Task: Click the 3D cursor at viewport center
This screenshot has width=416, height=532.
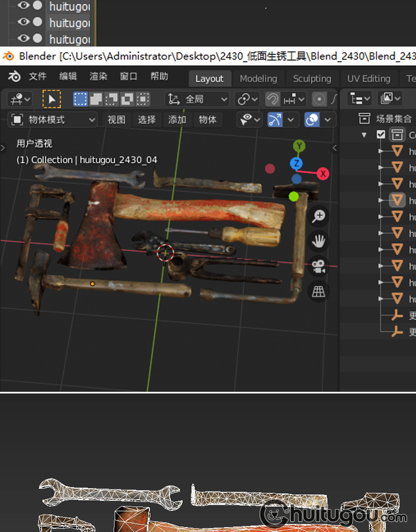Action: click(165, 253)
